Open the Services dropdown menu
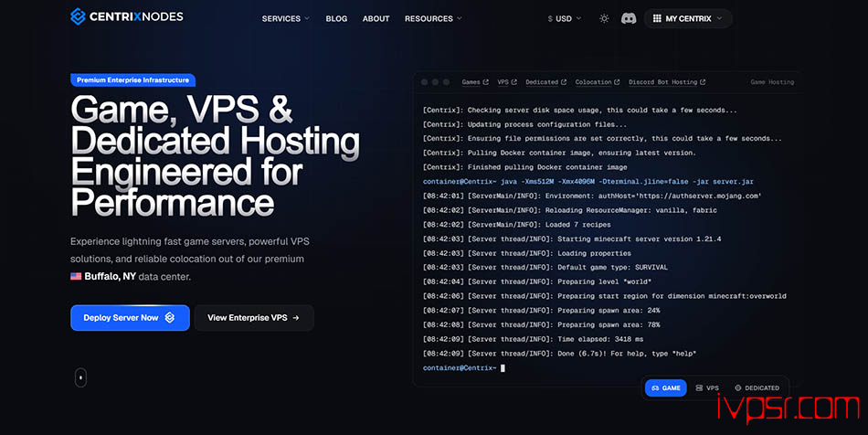 pos(286,19)
